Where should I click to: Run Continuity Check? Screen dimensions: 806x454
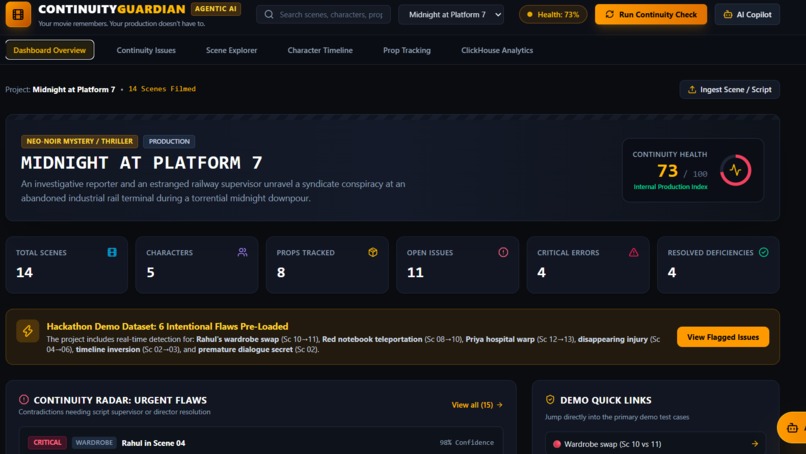click(651, 14)
